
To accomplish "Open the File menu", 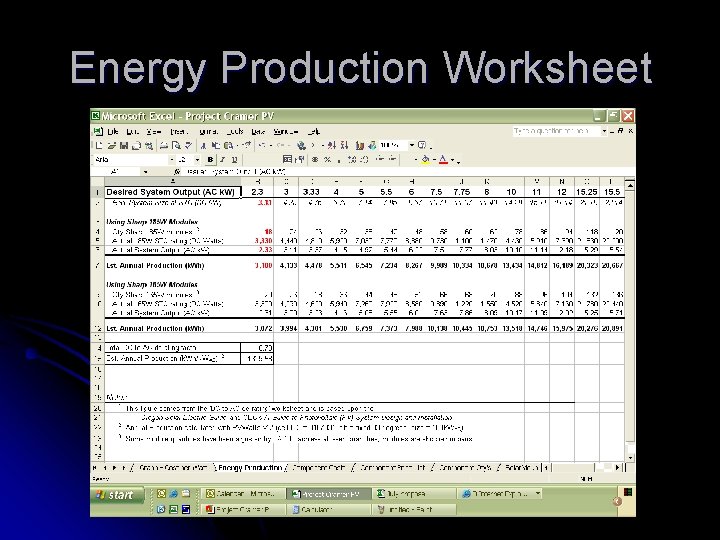I will [x=112, y=131].
